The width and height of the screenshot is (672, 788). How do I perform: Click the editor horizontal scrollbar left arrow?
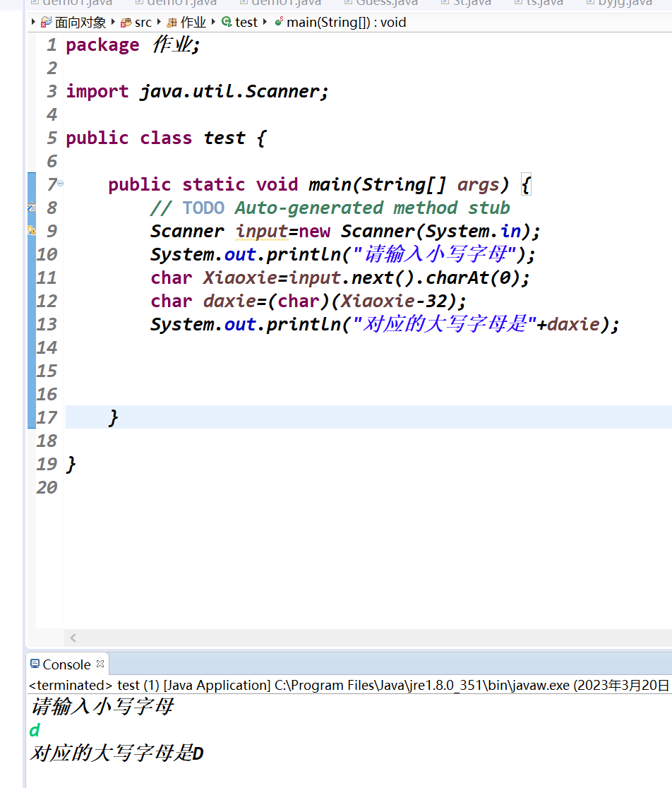[73, 638]
